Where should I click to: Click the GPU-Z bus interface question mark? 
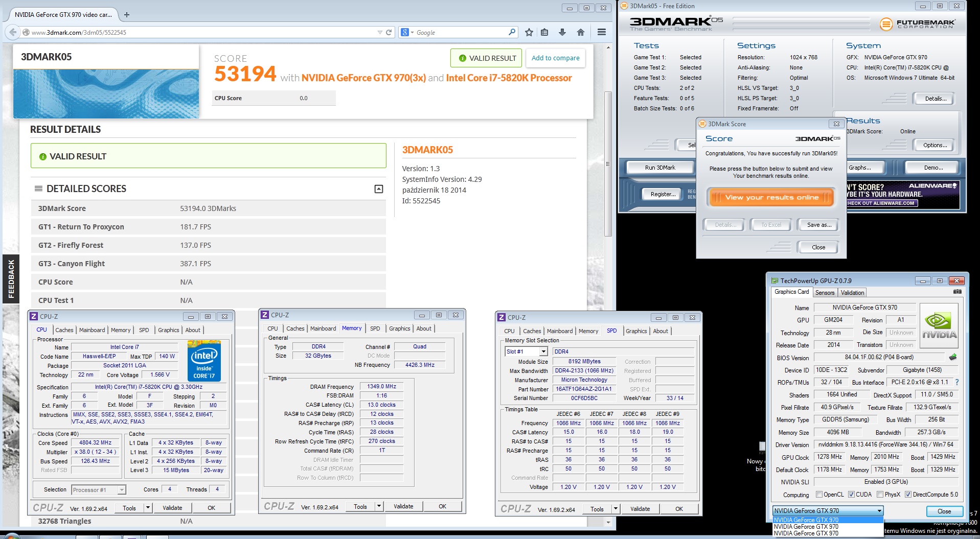click(957, 382)
